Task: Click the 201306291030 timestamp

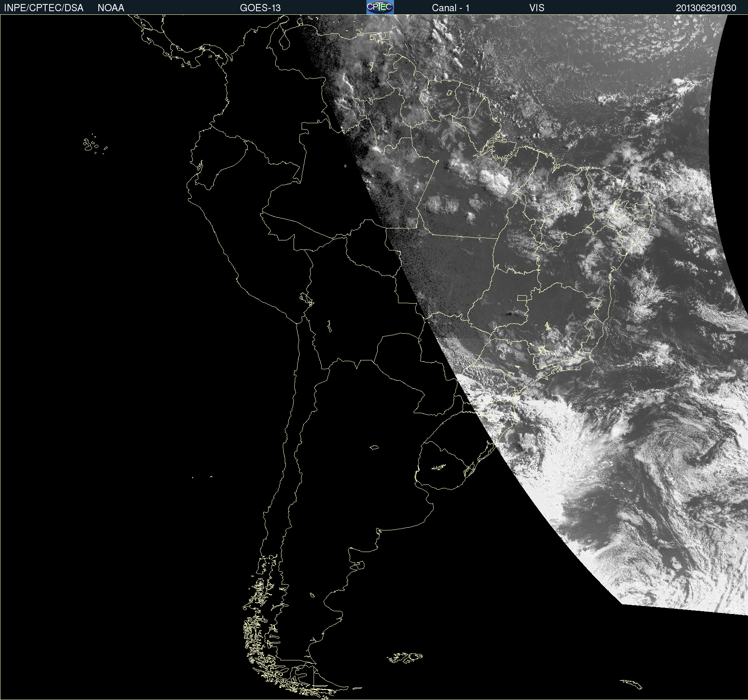Action: [x=706, y=8]
